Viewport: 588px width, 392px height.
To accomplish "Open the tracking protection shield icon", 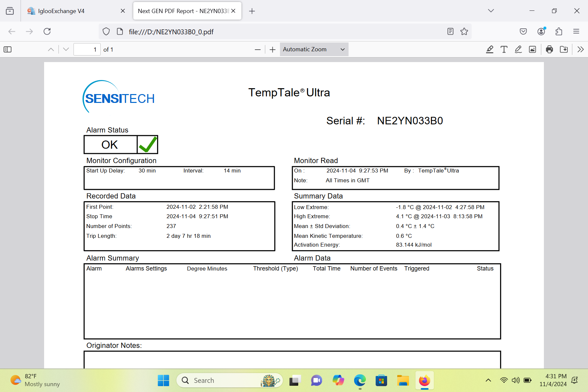I will click(106, 31).
